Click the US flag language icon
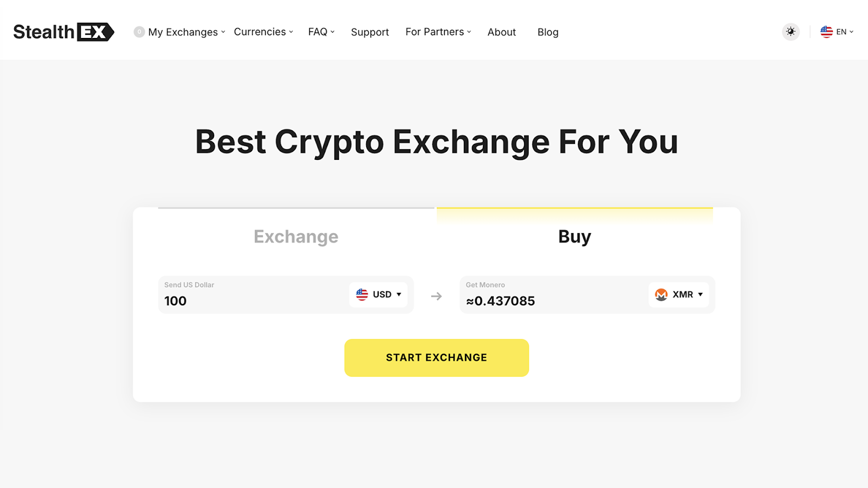Image resolution: width=868 pixels, height=488 pixels. coord(826,32)
